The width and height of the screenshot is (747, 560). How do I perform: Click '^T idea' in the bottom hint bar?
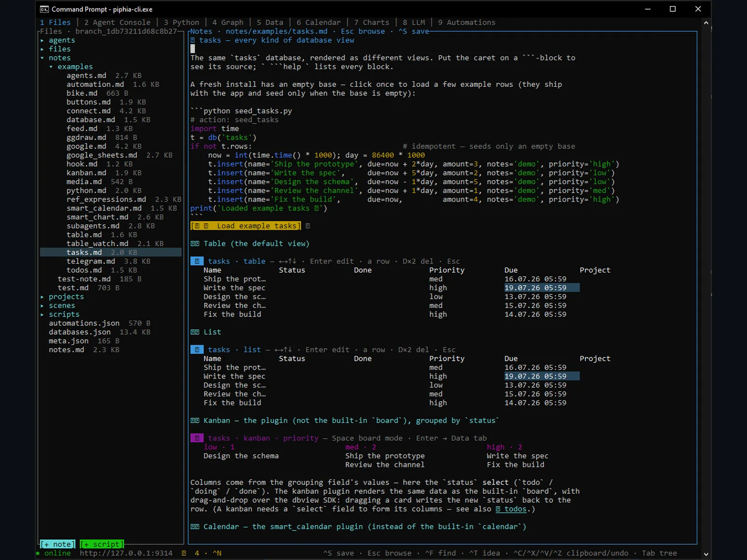[485, 553]
